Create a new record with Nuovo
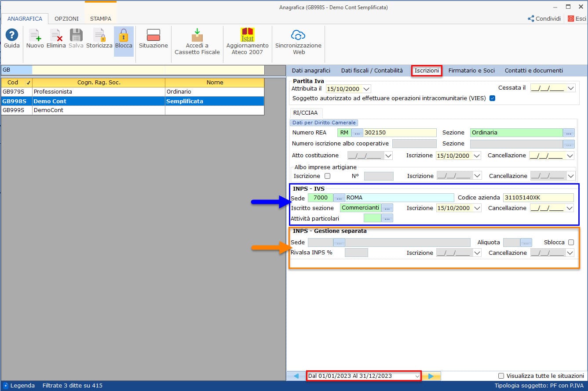 (x=35, y=39)
